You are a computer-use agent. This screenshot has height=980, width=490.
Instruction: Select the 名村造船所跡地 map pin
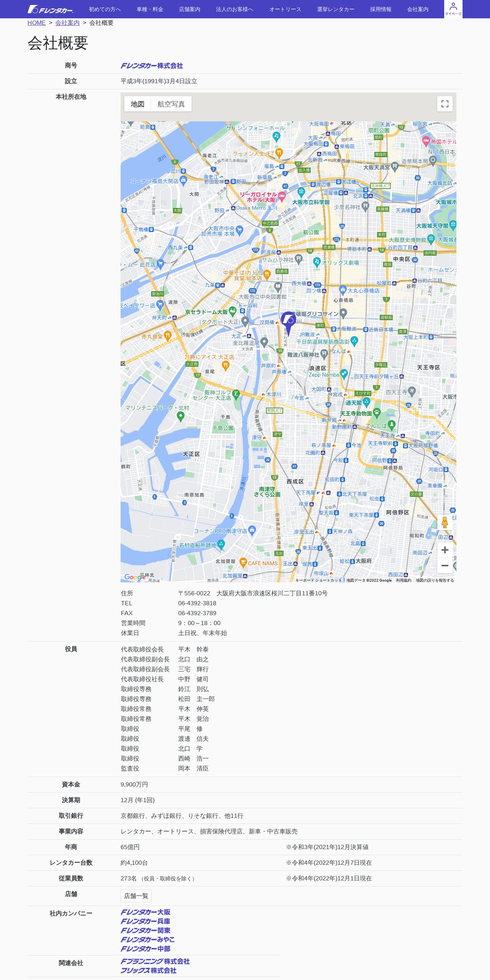coord(221,545)
